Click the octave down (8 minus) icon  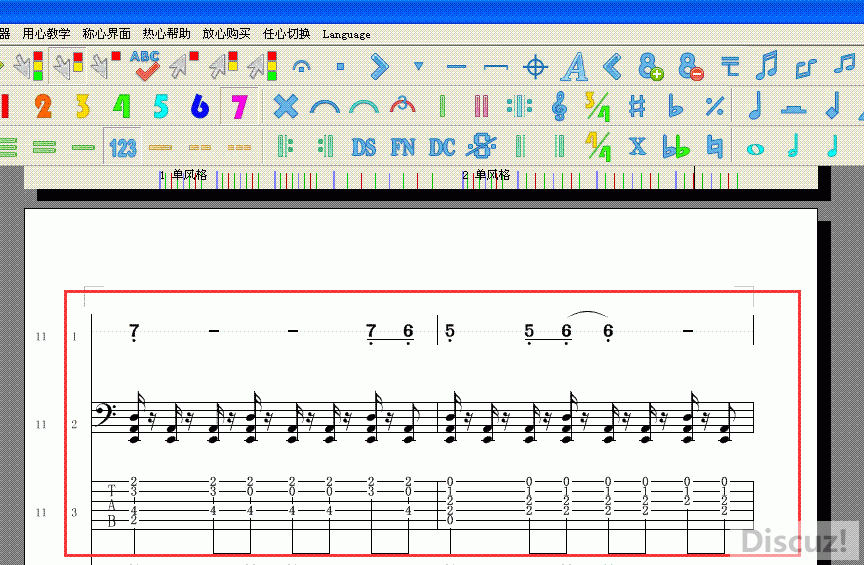pyautogui.click(x=690, y=67)
